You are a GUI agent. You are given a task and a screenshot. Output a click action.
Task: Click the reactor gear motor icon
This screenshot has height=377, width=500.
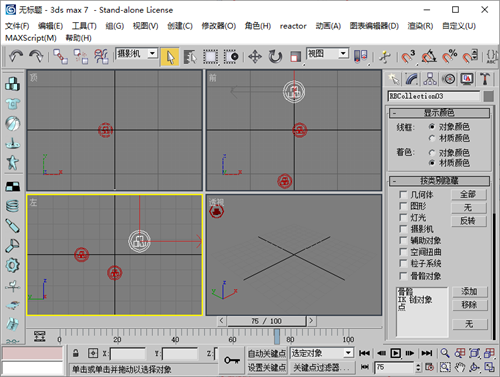[13, 265]
